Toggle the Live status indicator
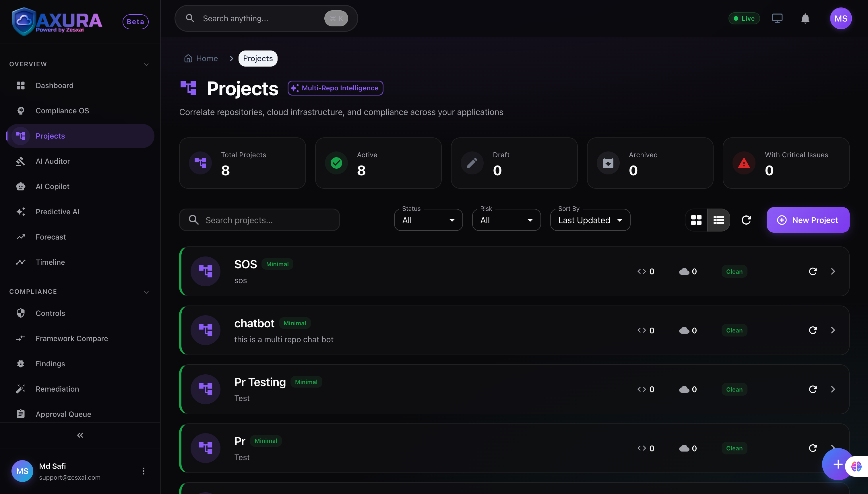868x494 pixels. pos(744,18)
